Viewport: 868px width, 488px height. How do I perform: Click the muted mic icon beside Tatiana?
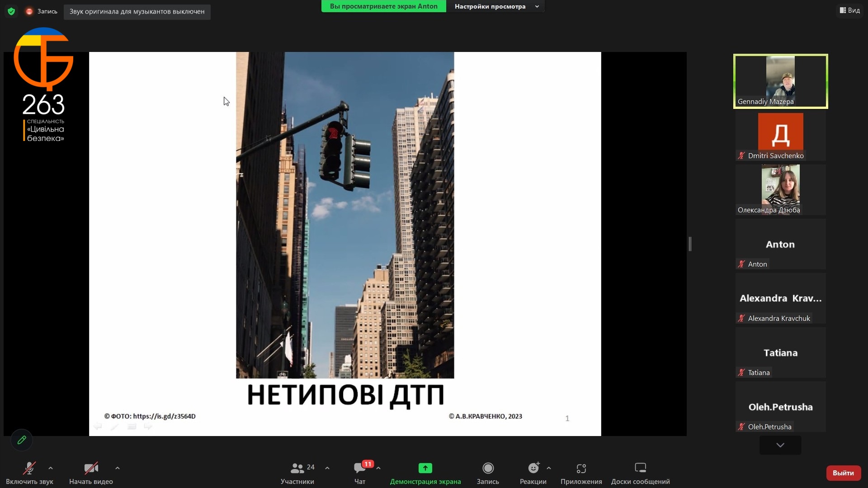point(741,372)
